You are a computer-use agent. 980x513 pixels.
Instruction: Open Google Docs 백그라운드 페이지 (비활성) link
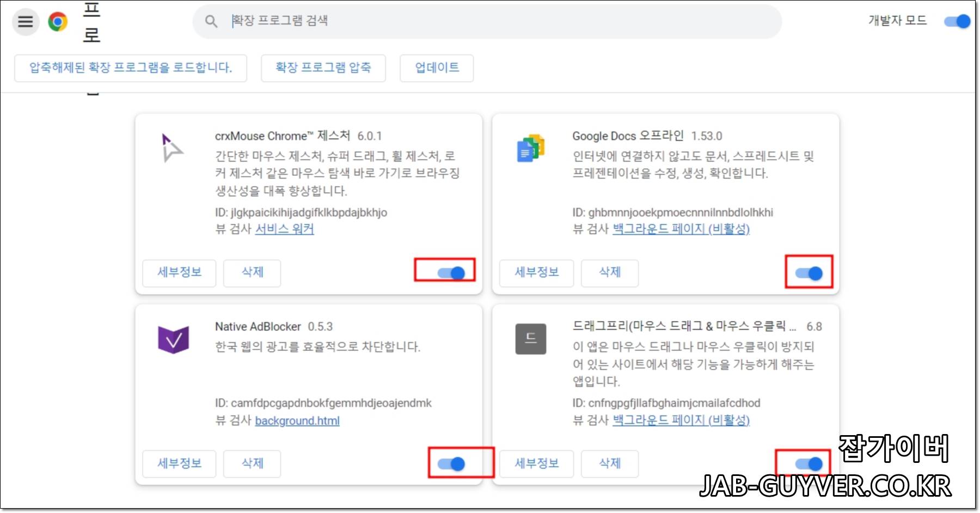[x=681, y=229]
